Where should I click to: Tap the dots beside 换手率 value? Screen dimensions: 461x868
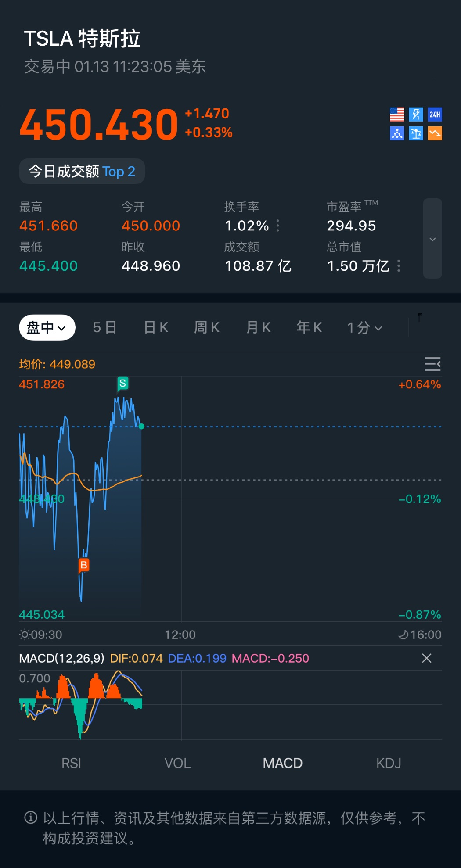coord(278,226)
